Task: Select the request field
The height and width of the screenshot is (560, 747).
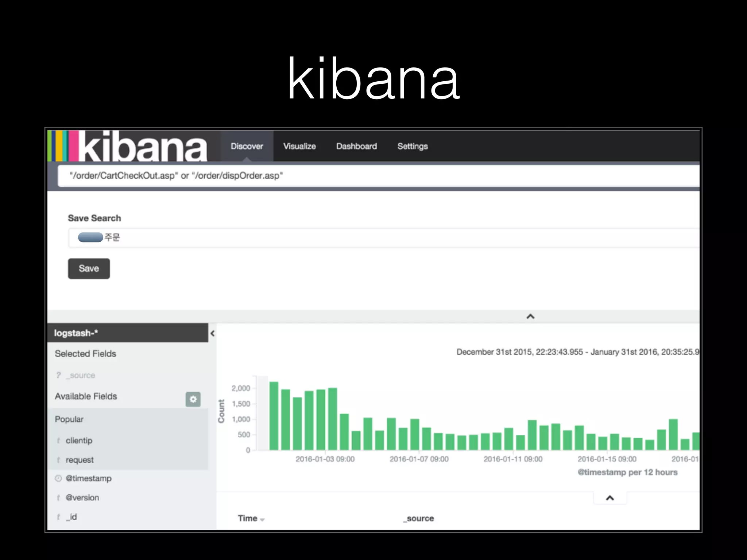Action: [80, 460]
